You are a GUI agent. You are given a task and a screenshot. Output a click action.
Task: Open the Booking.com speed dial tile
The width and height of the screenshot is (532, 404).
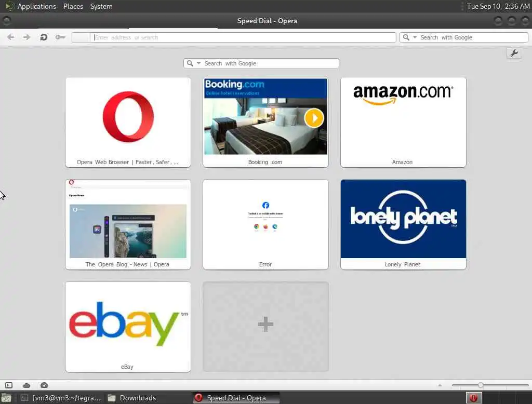(265, 122)
